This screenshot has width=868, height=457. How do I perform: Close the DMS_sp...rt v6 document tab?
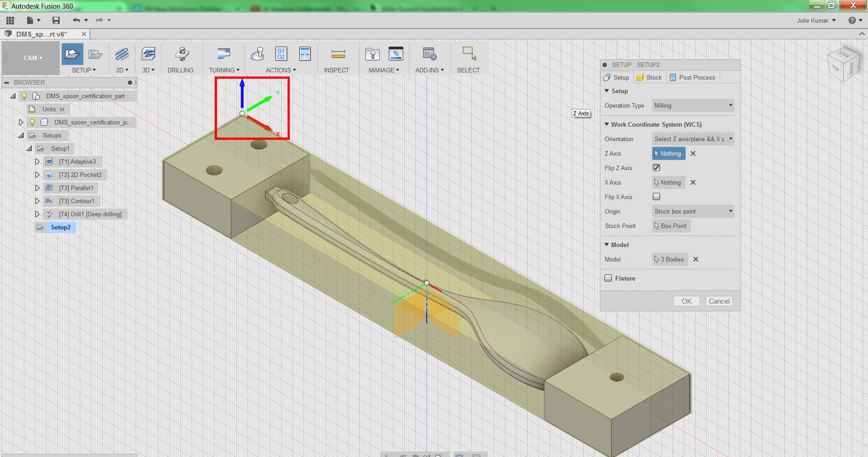point(84,34)
